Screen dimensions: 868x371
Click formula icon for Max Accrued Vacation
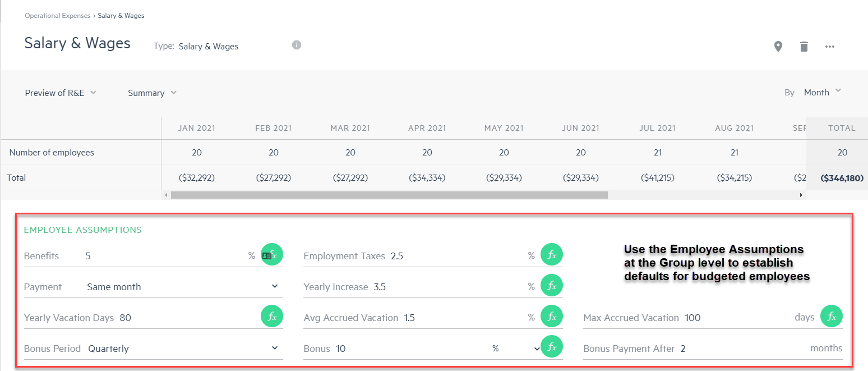coord(831,317)
